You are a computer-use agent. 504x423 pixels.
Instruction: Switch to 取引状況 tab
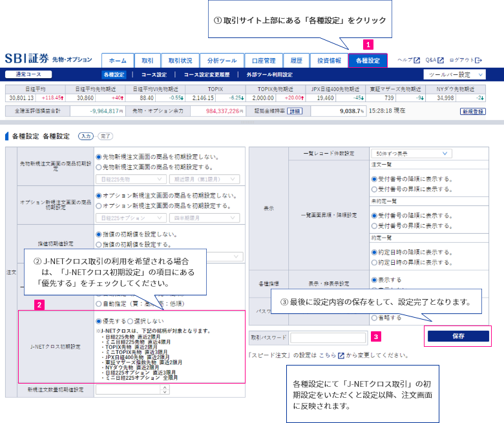pos(180,61)
